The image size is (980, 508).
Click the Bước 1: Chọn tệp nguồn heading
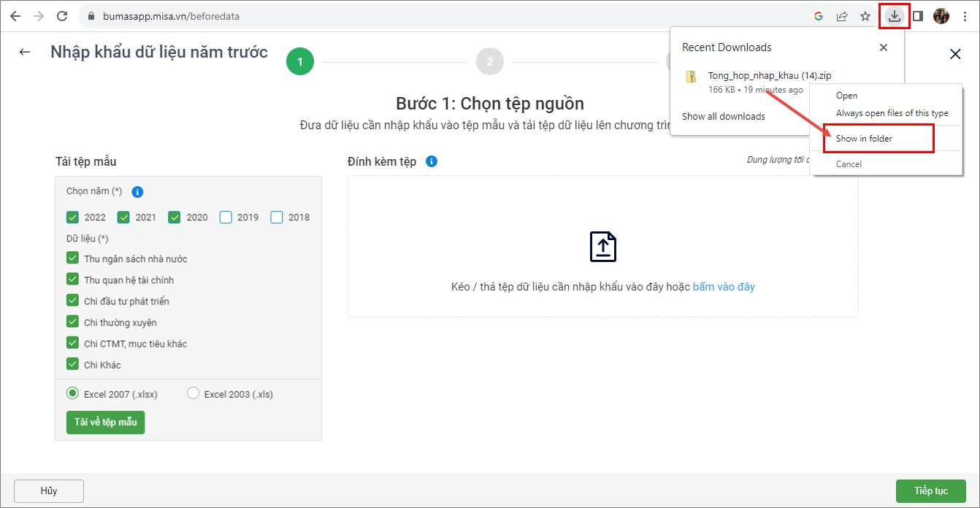(x=490, y=104)
